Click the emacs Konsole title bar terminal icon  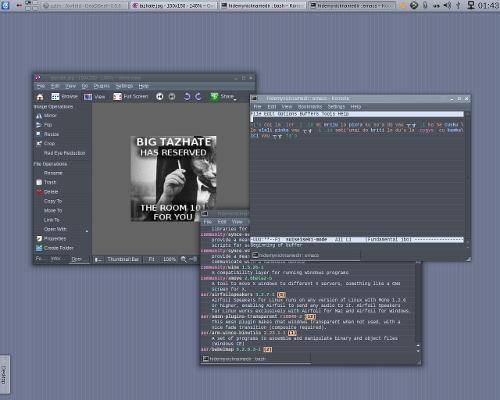point(254,98)
